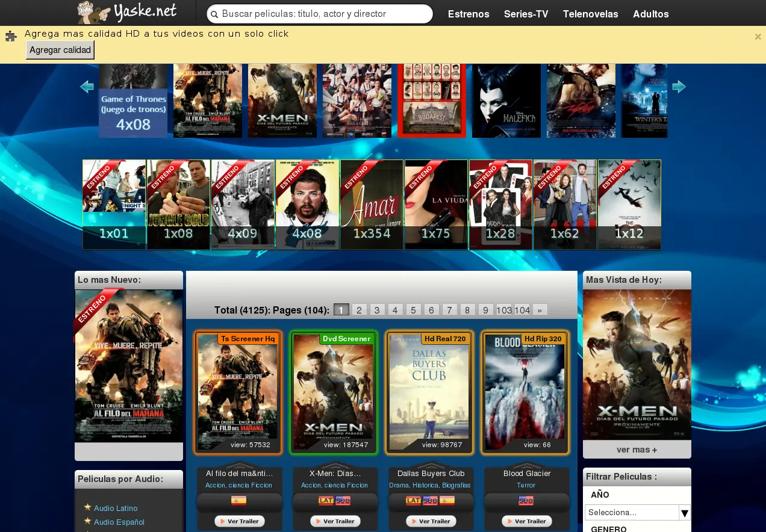Open the Blood Glacier movie poster
The height and width of the screenshot is (532, 766).
[525, 392]
